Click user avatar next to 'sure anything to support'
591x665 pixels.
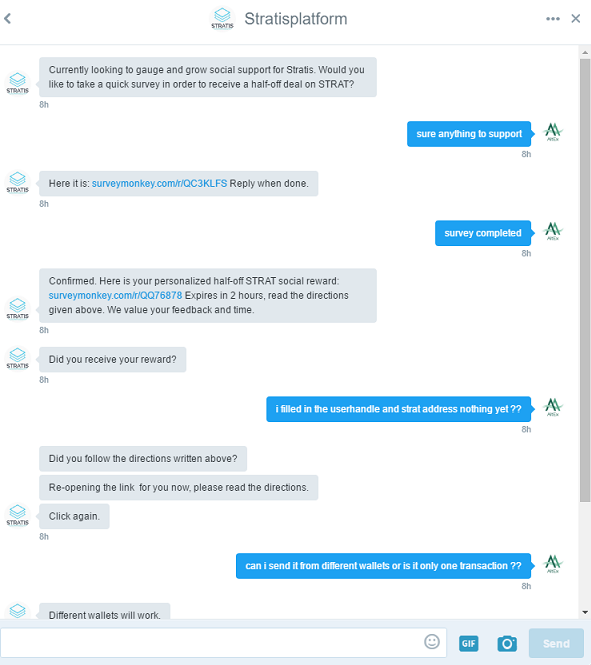click(x=553, y=133)
